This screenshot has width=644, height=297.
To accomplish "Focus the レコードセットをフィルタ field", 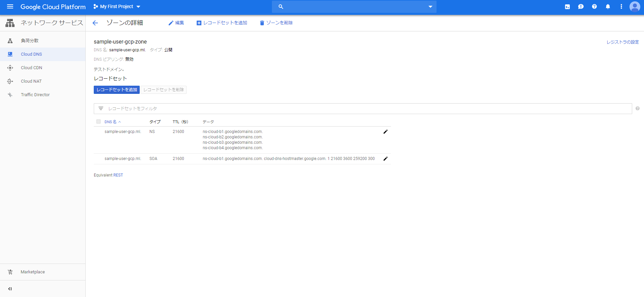I will [363, 109].
